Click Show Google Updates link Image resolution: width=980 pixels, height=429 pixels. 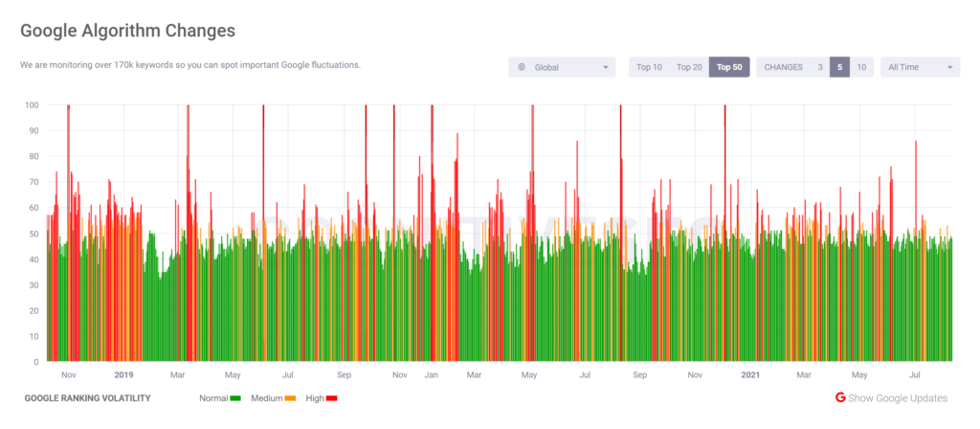pos(898,398)
